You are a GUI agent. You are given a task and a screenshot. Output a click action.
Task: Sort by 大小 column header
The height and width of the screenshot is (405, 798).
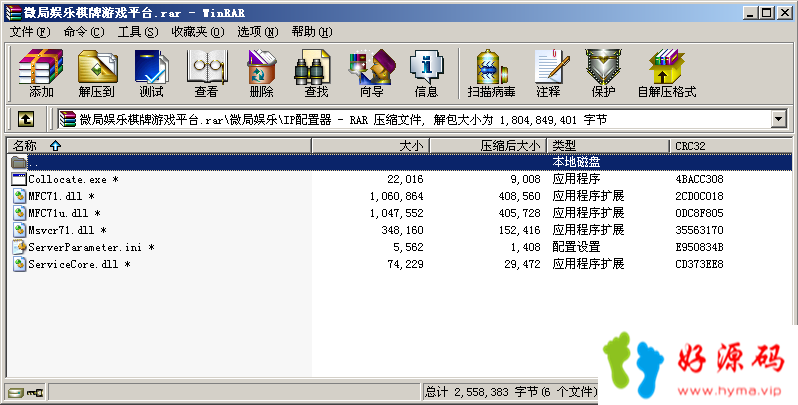(x=370, y=146)
